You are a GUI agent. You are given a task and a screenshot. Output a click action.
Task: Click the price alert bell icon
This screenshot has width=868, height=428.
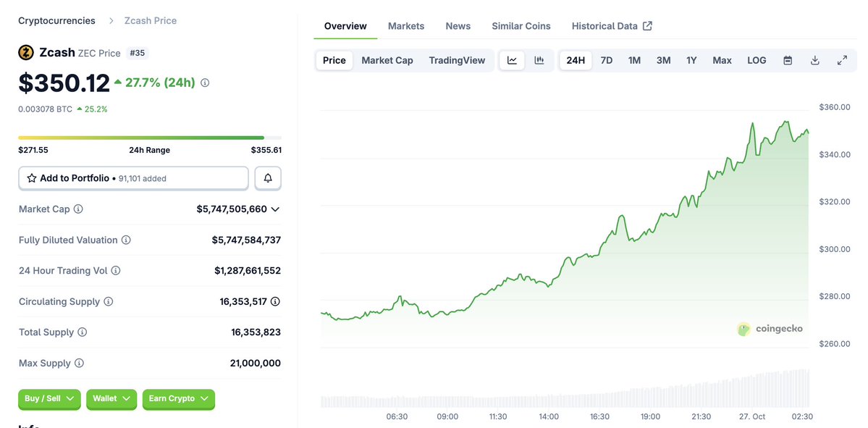(x=268, y=178)
